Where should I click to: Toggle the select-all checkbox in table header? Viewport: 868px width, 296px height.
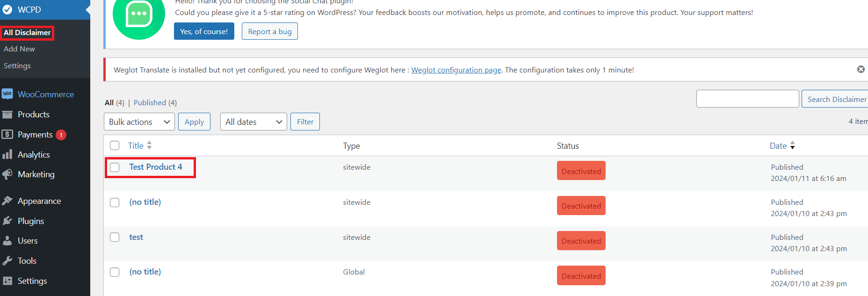115,145
